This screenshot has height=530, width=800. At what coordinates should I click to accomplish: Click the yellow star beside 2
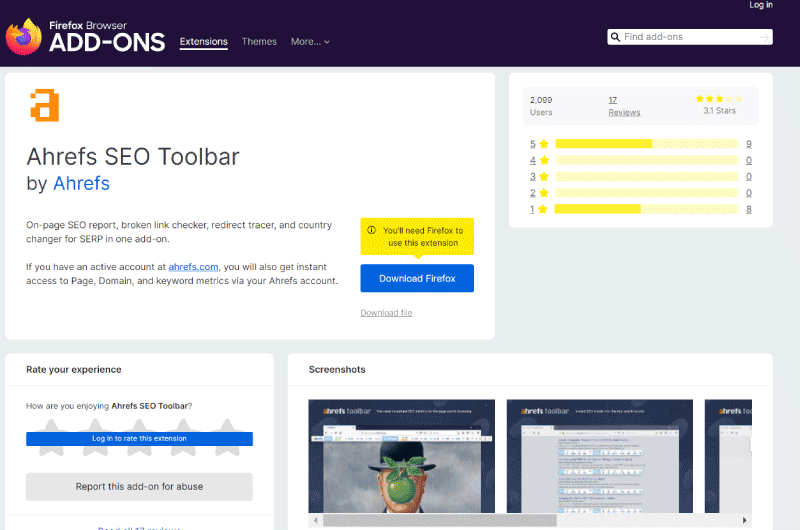(x=544, y=193)
